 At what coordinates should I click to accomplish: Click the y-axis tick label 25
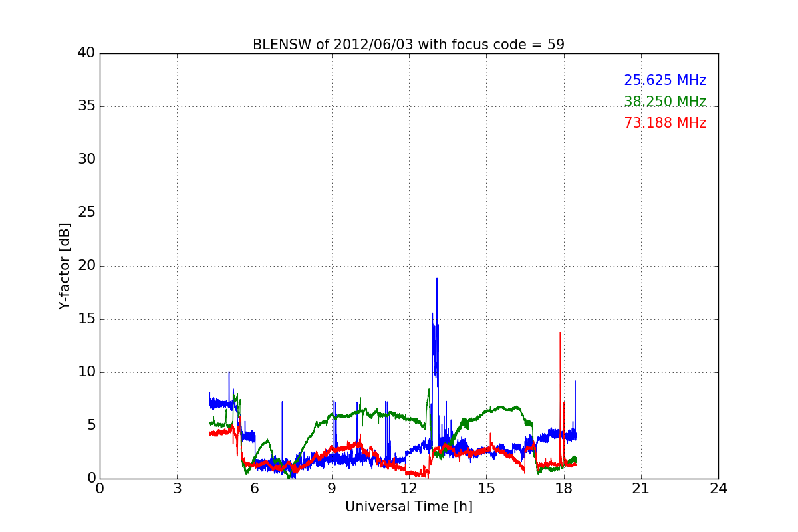(86, 213)
